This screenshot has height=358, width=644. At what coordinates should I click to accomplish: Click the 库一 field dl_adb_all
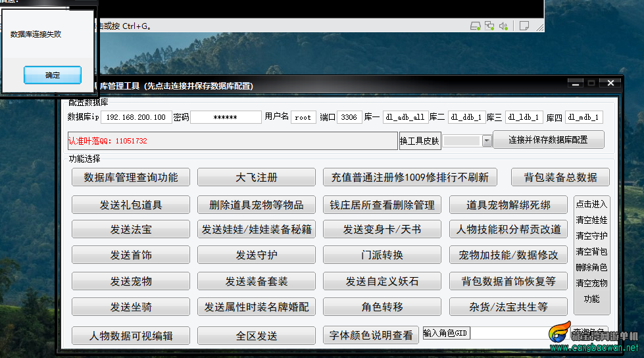[x=405, y=117]
